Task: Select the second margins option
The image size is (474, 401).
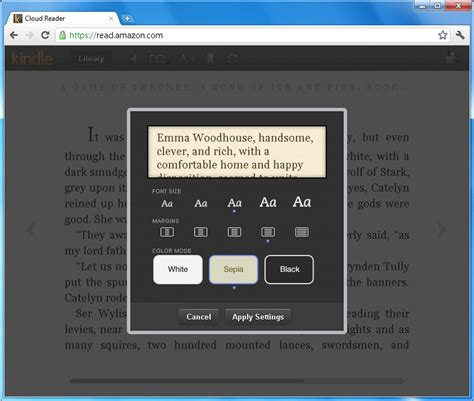Action: tap(201, 232)
